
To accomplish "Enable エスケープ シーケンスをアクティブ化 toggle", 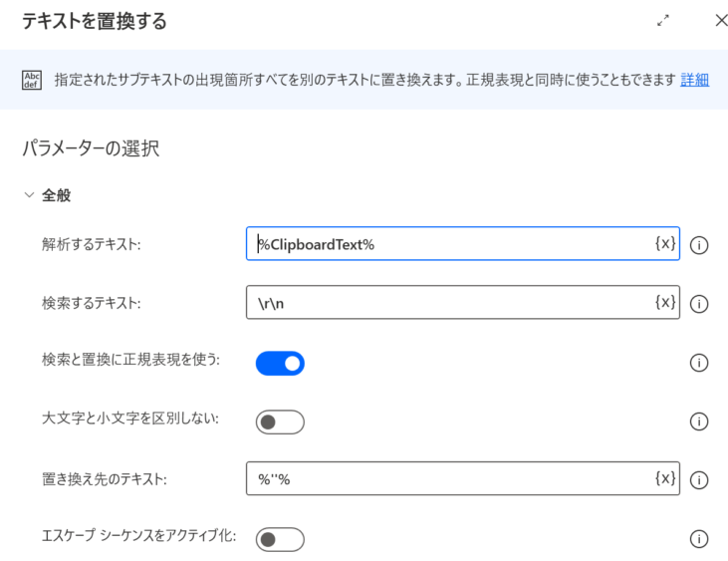I will (x=280, y=539).
